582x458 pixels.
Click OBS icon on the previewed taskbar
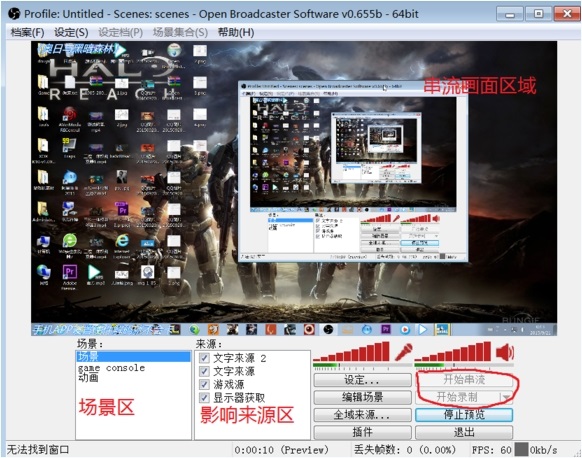click(x=328, y=329)
